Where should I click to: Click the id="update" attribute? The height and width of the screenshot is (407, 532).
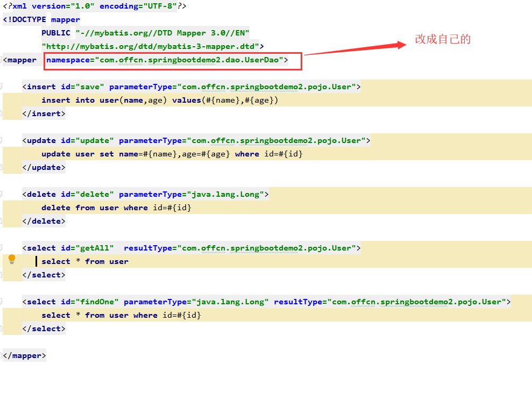(x=87, y=141)
